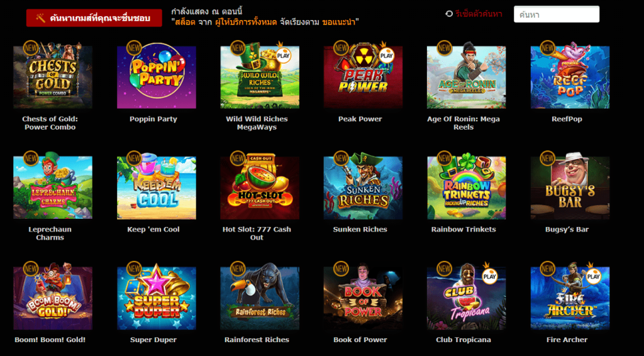Open the Keep 'em Cool game thumbnail
The image size is (644, 356).
point(157,187)
